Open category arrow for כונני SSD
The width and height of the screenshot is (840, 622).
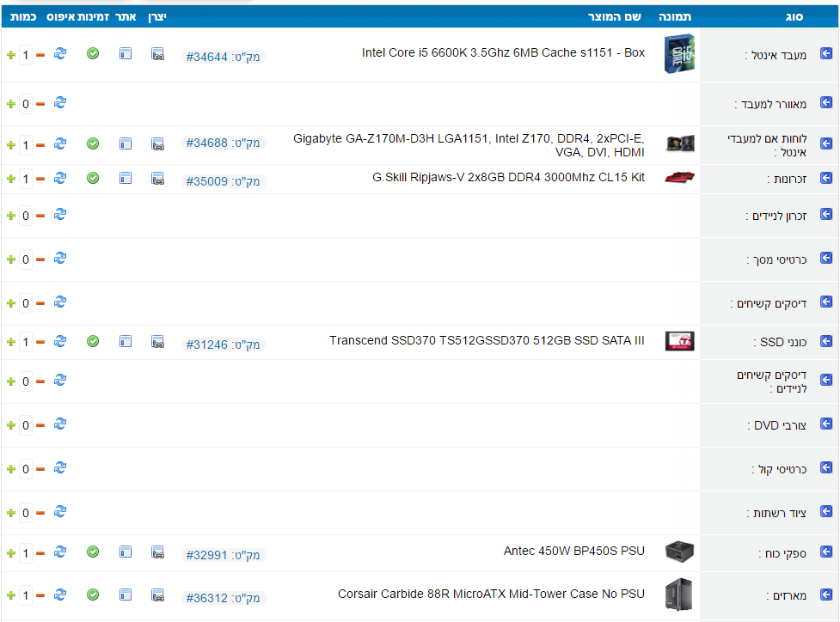(826, 341)
